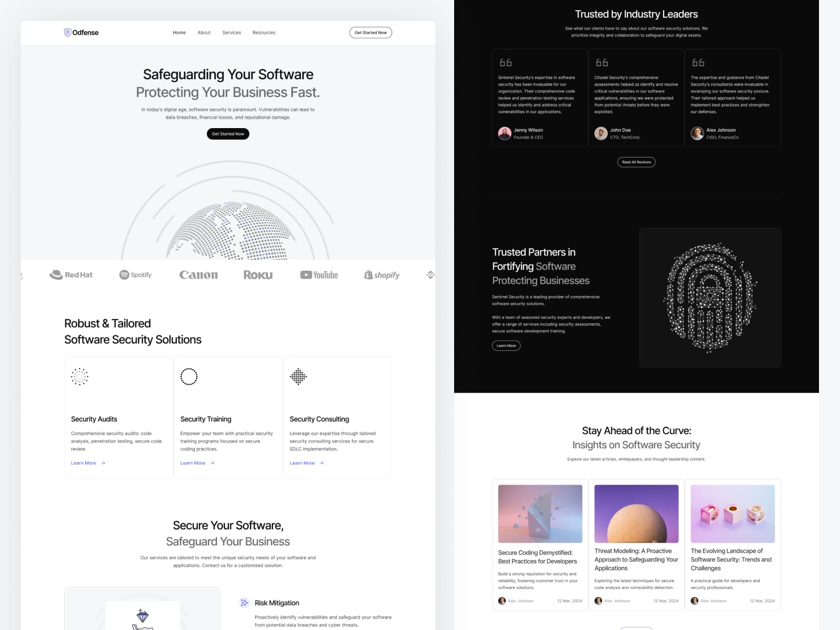Click the Risk Mitigation sparkle icon
Image resolution: width=840 pixels, height=630 pixels.
click(244, 603)
